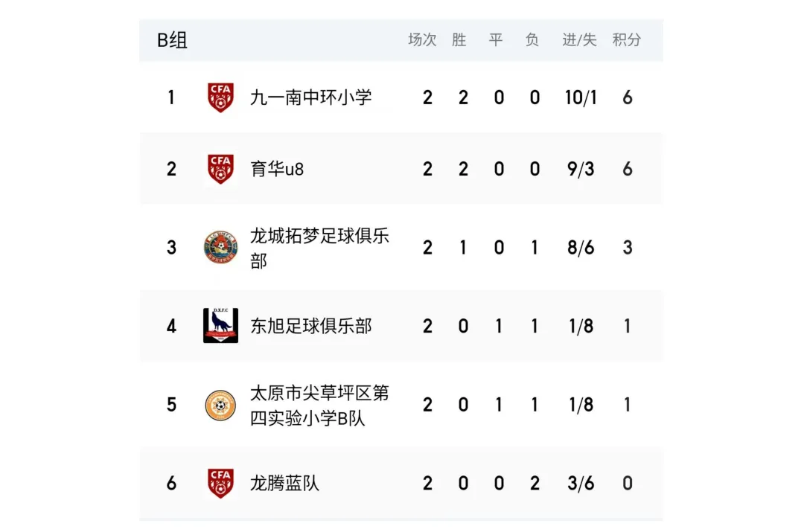Click the wolf logo of 东旭足球俱乐部
This screenshot has width=804, height=532.
click(220, 325)
